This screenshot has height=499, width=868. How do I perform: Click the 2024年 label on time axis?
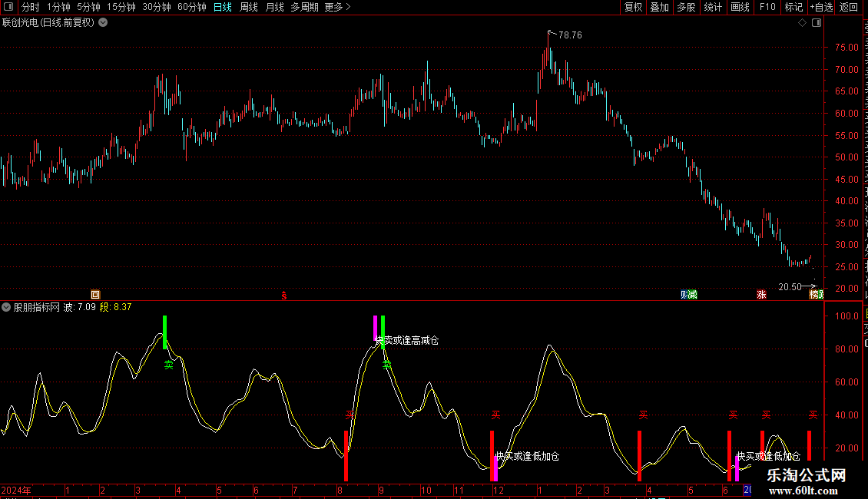(x=16, y=491)
